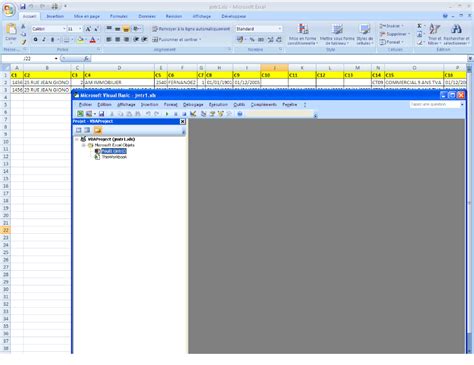
Task: Open Mise en forme conditionnelle
Action: [x=302, y=34]
